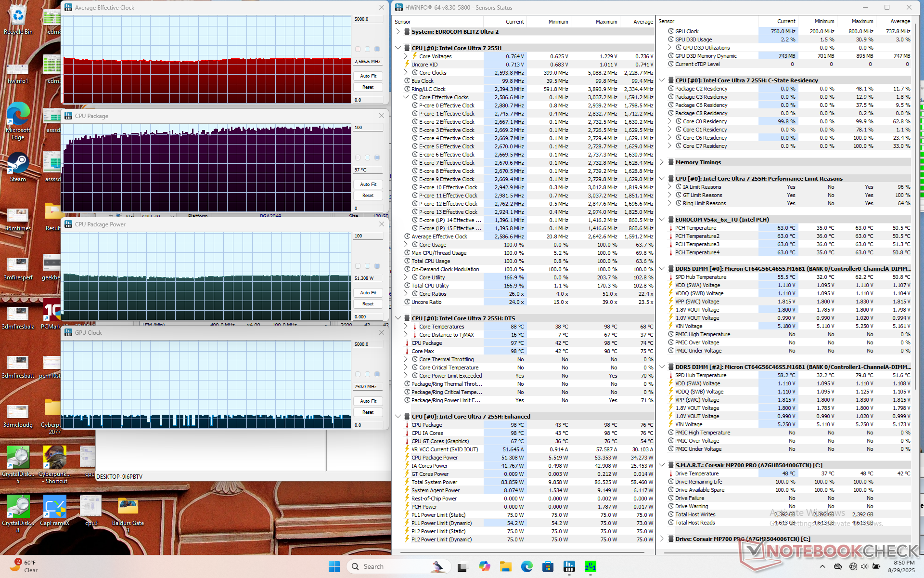Click Auto Fit in GPU Clock window
This screenshot has width=924, height=578.
(x=368, y=401)
